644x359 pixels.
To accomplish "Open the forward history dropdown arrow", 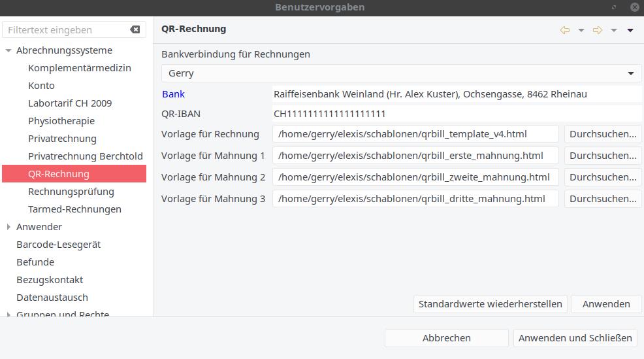I will pos(614,30).
